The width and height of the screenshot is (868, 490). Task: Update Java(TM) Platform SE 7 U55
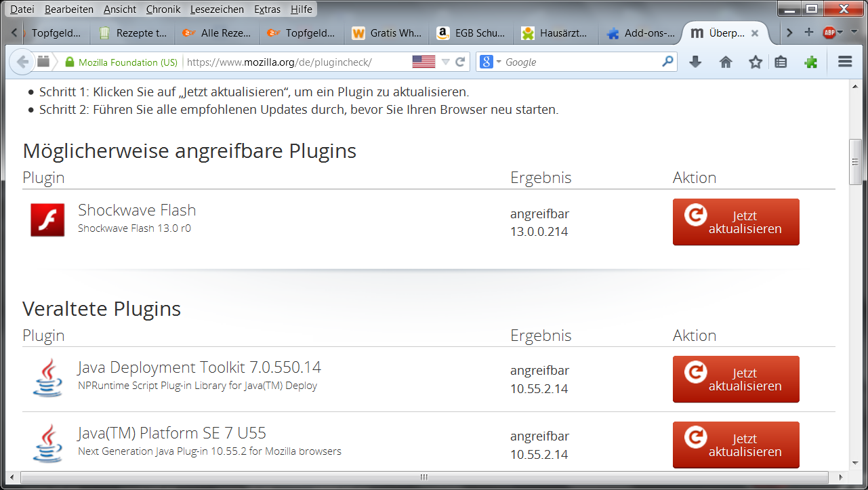point(736,445)
